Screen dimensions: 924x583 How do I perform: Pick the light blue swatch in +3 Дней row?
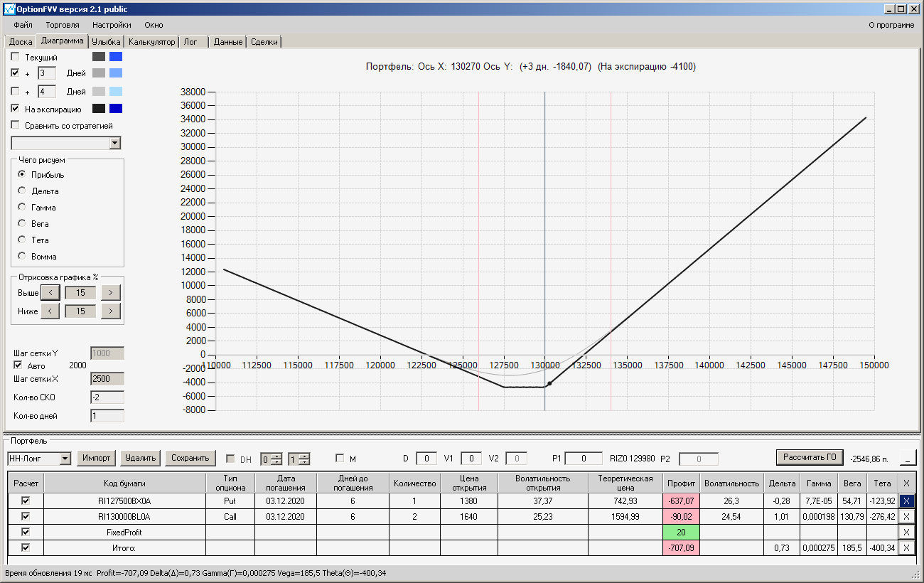click(116, 73)
